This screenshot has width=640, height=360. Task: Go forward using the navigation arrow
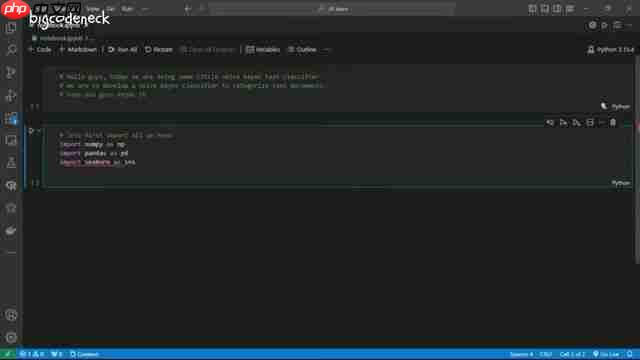(202, 9)
